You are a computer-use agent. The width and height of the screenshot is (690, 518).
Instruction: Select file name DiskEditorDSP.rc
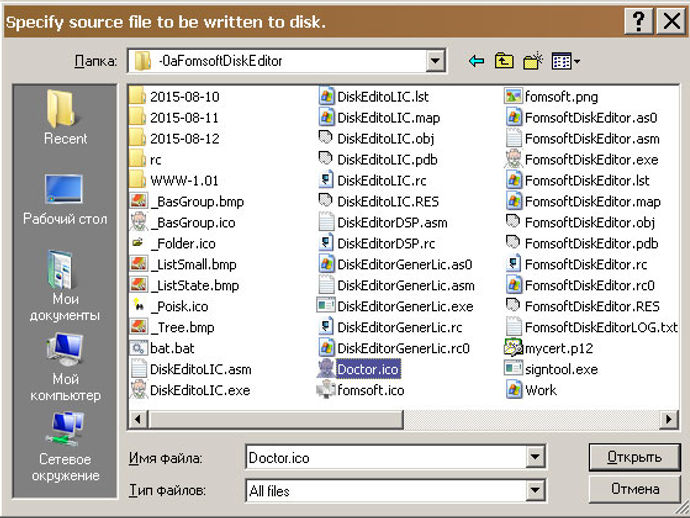click(x=386, y=243)
